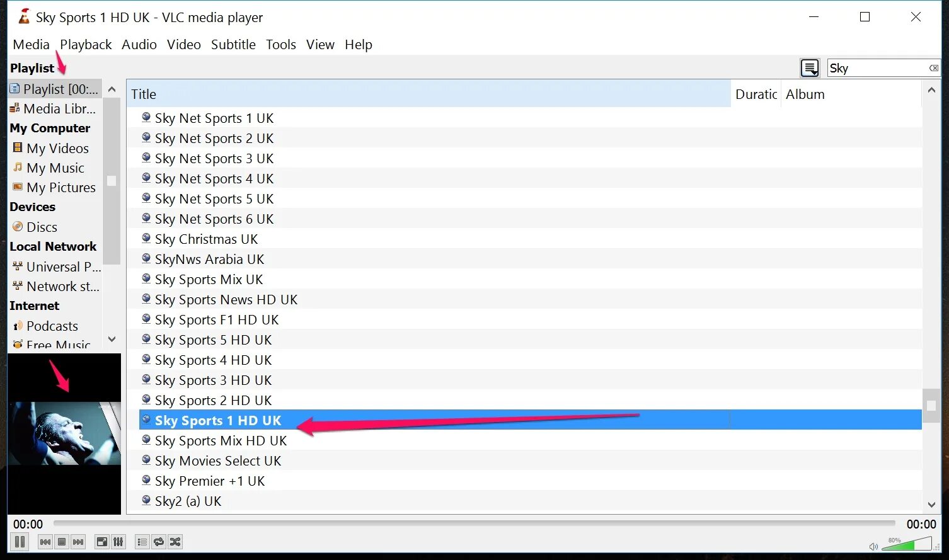Image resolution: width=949 pixels, height=560 pixels.
Task: Open the Media menu
Action: click(x=31, y=45)
